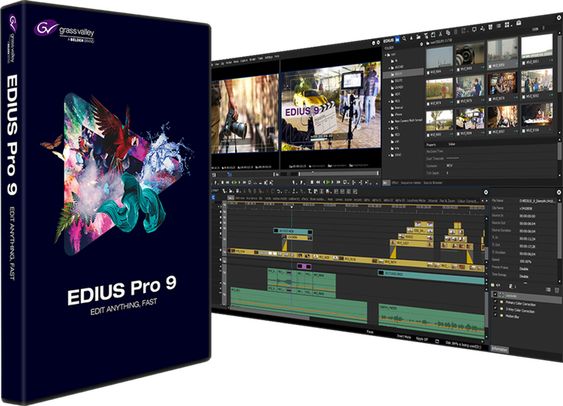Click the Information tab at panel bottom
This screenshot has width=563, height=406.
click(x=499, y=349)
